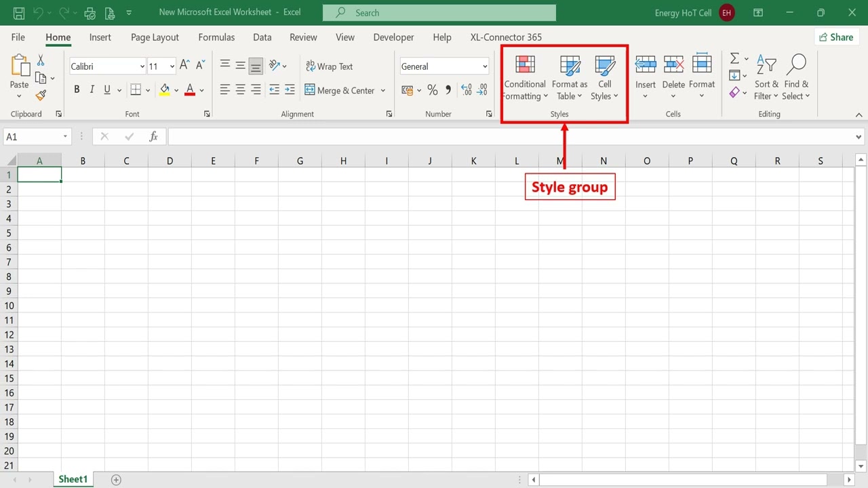The image size is (868, 488).
Task: Toggle Bold formatting
Action: pyautogui.click(x=77, y=89)
